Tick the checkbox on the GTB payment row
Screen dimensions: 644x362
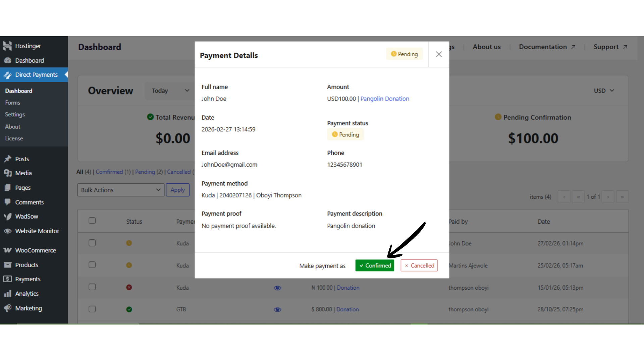pos(92,309)
